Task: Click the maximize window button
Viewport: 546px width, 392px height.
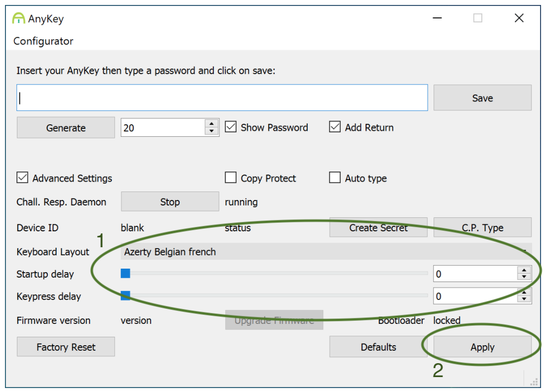Action: 478,18
